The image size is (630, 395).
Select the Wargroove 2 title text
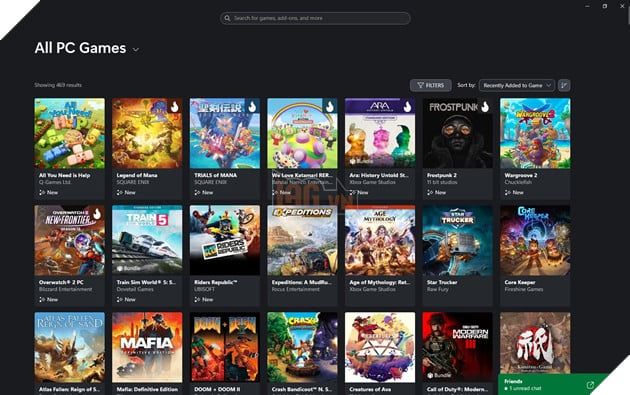tap(521, 175)
